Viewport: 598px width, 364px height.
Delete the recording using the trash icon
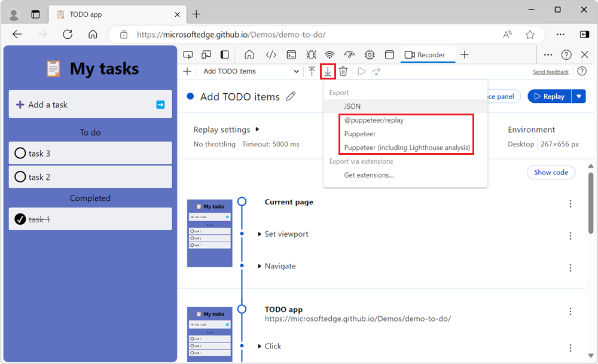click(x=343, y=71)
